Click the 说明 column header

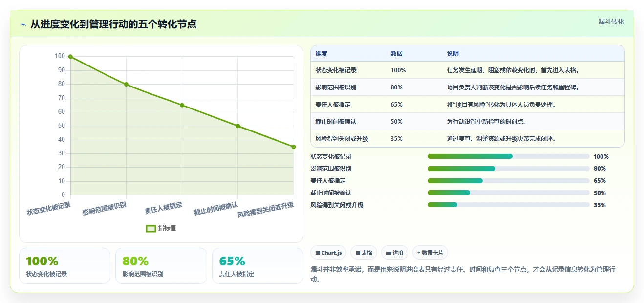click(452, 54)
